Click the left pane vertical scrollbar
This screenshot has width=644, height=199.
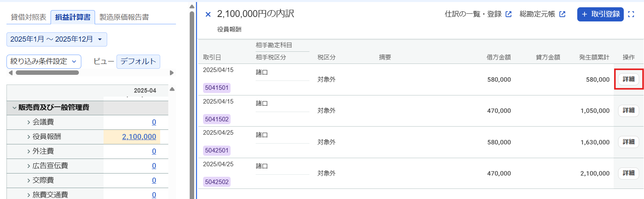click(192, 105)
